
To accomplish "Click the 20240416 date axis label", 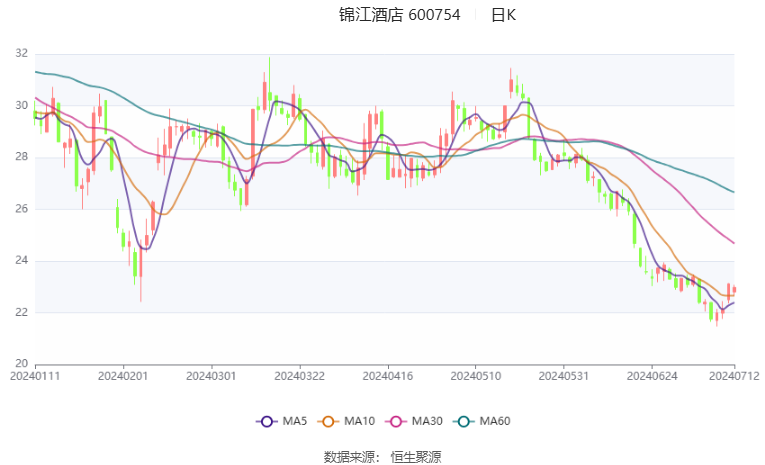I will tap(388, 376).
